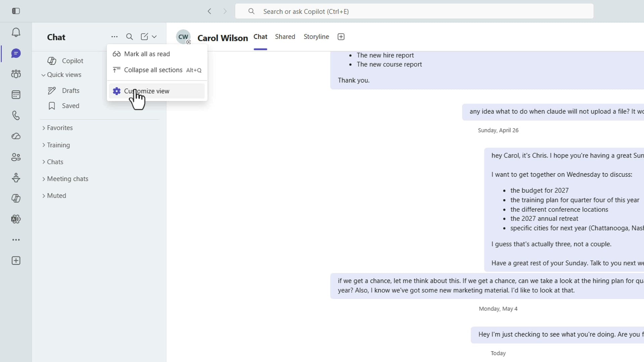Screen dimensions: 644x362
Task: Open chat list more options ellipsis
Action: 114,37
